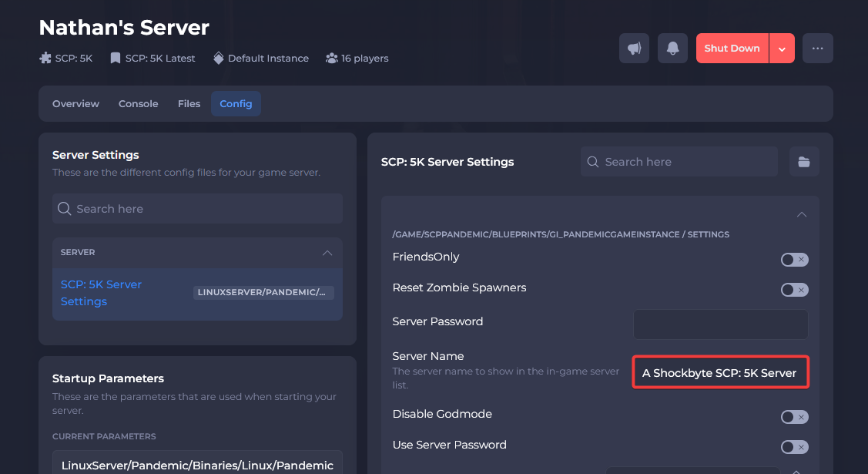The width and height of the screenshot is (868, 474).
Task: Collapse the GI_PandemicGameInstance settings group
Action: [x=802, y=214]
